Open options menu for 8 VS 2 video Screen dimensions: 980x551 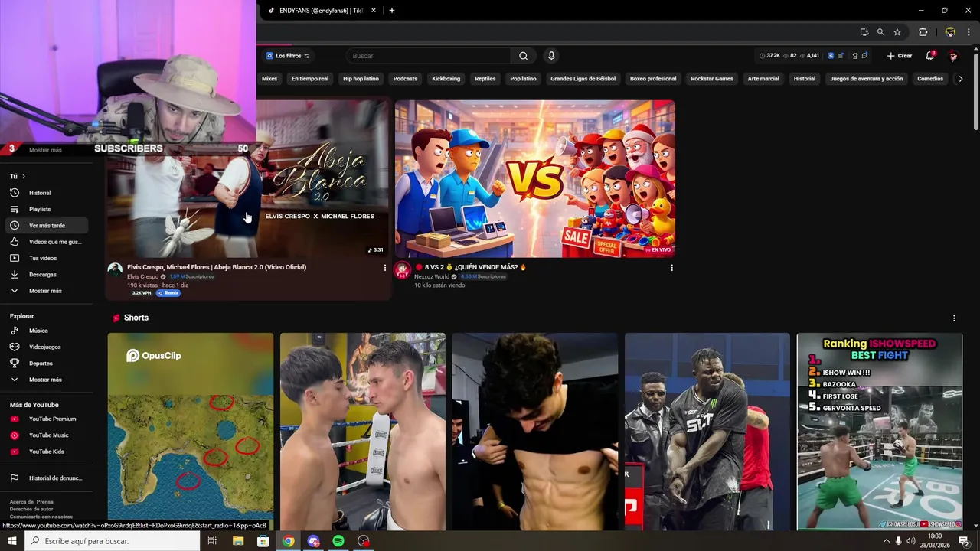(x=671, y=268)
